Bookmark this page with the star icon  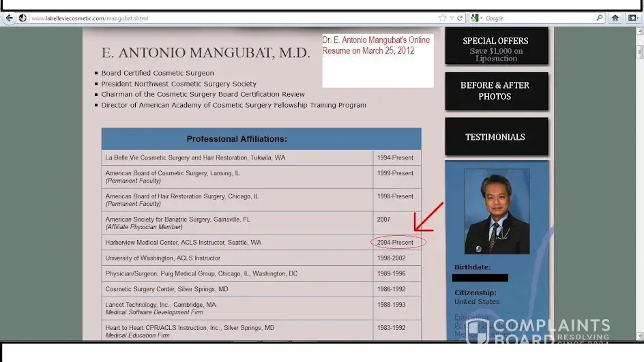443,18
